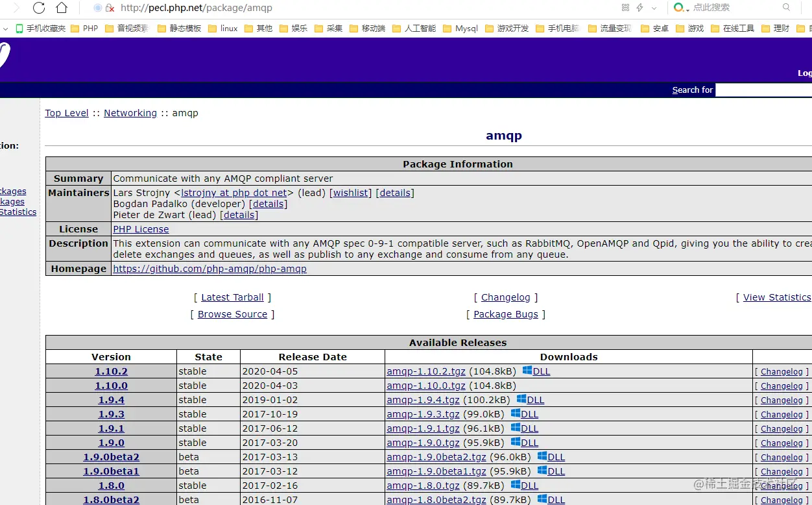The height and width of the screenshot is (505, 812).
Task: Download amqp-1.10.0.tgz
Action: pyautogui.click(x=426, y=386)
